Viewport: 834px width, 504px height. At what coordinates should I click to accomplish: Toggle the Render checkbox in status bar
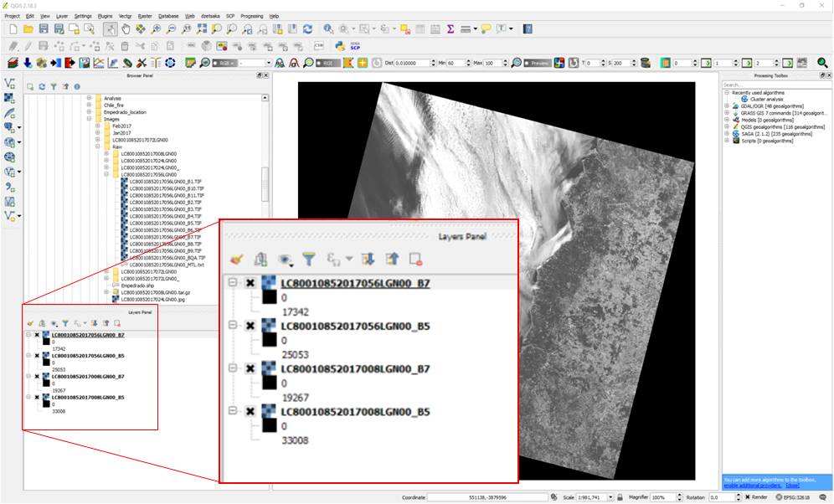click(746, 497)
